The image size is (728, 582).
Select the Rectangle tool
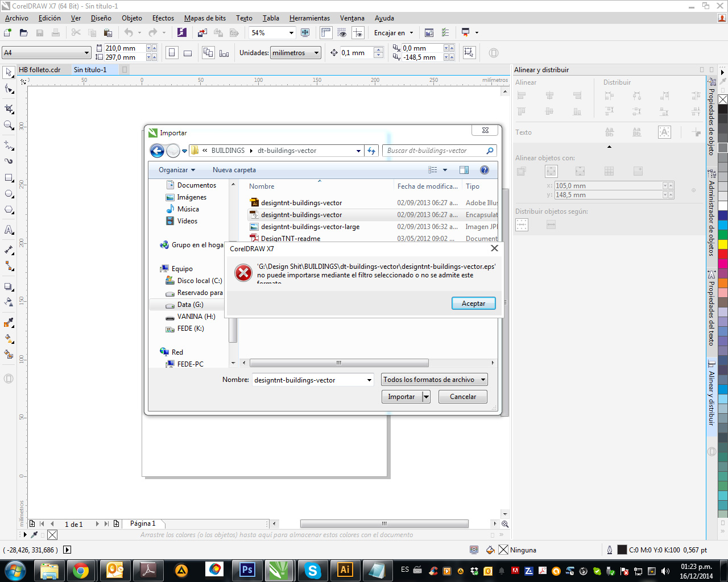9,178
